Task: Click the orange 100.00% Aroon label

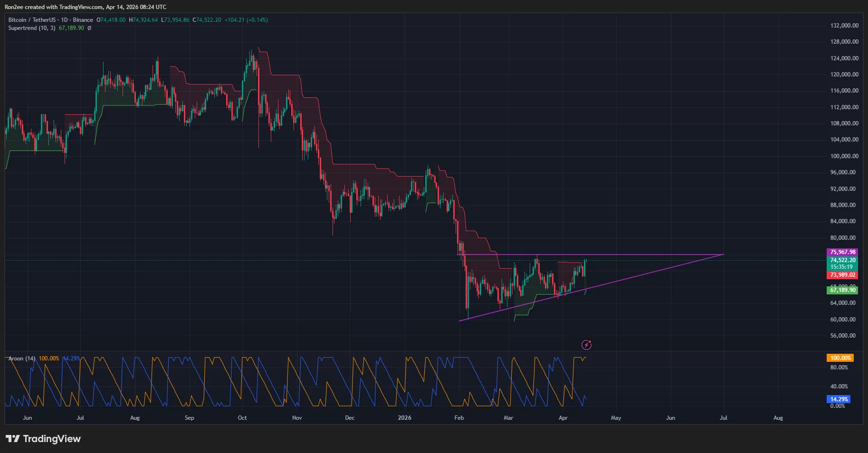Action: 839,358
